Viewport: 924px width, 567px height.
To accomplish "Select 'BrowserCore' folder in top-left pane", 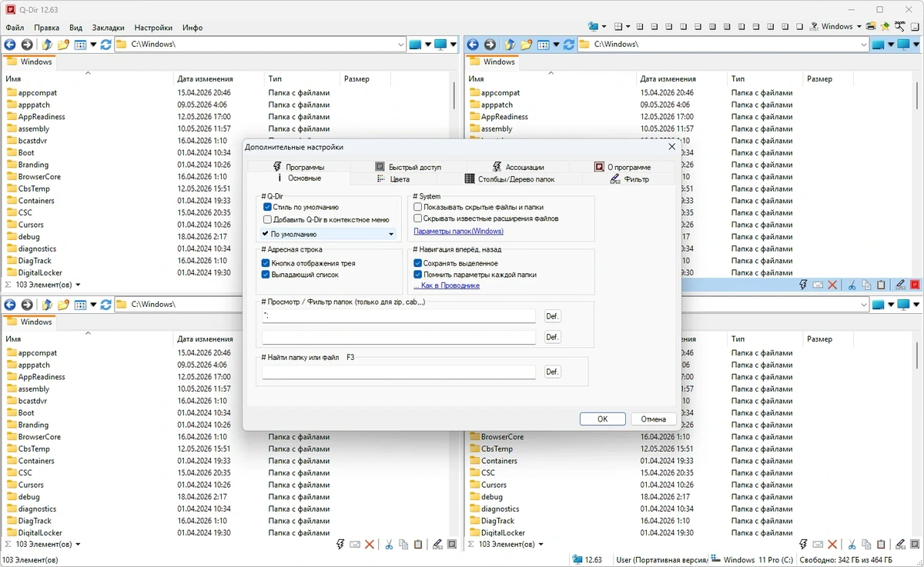I will click(x=39, y=177).
